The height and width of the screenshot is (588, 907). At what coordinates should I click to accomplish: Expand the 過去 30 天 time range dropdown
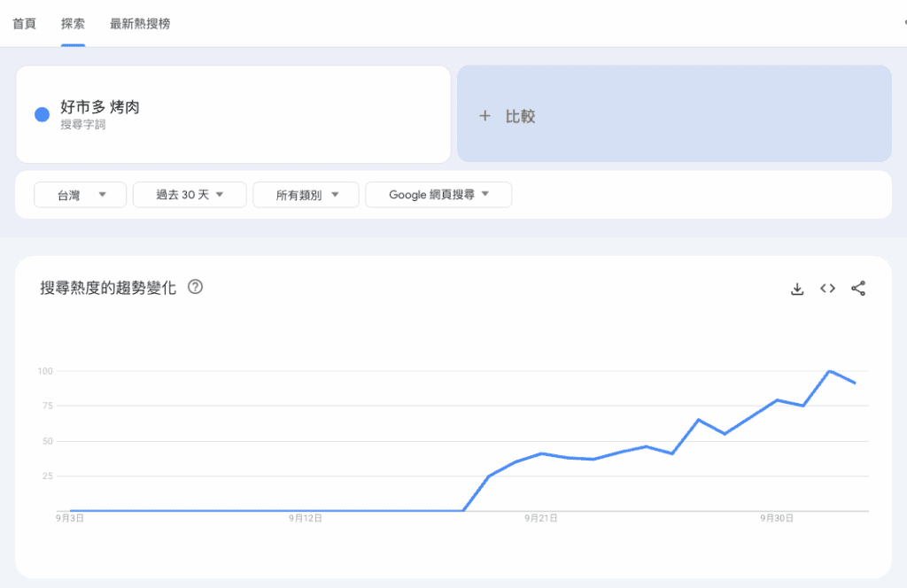(x=190, y=195)
